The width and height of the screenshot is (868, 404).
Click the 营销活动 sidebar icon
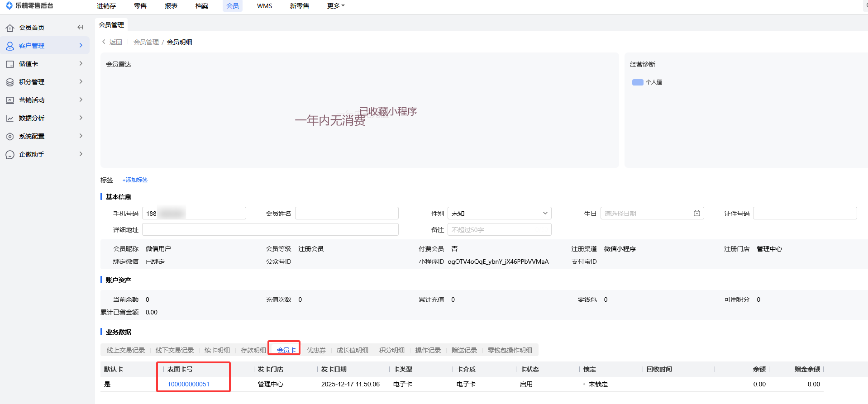(x=10, y=100)
